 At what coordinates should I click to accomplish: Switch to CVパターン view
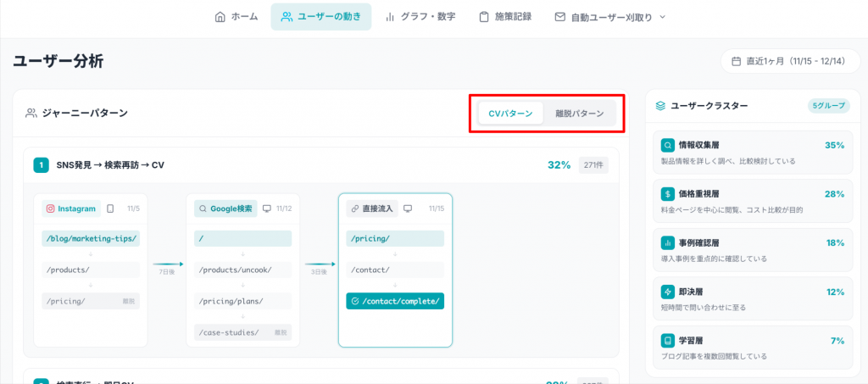(510, 114)
